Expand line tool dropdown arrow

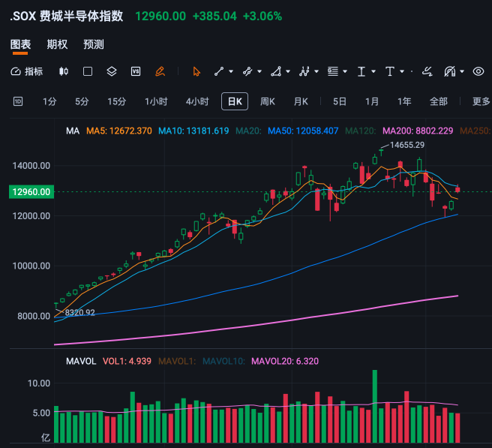(x=231, y=71)
